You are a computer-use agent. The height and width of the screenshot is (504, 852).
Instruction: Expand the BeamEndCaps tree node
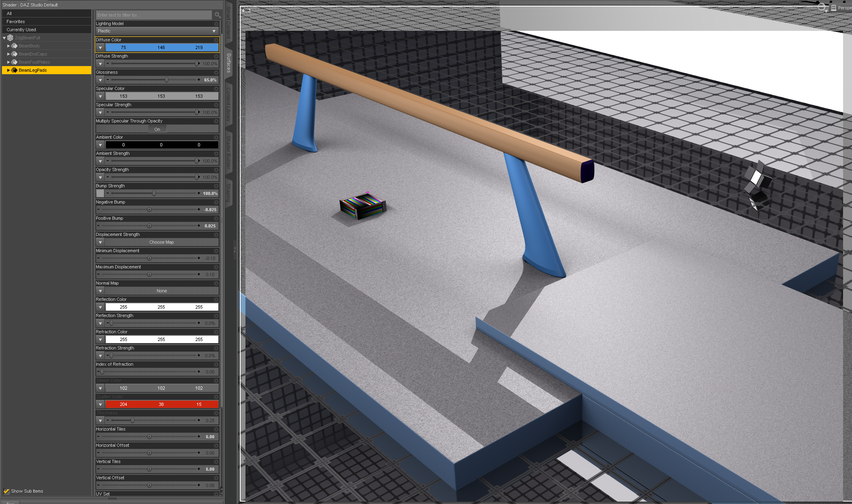pos(8,54)
